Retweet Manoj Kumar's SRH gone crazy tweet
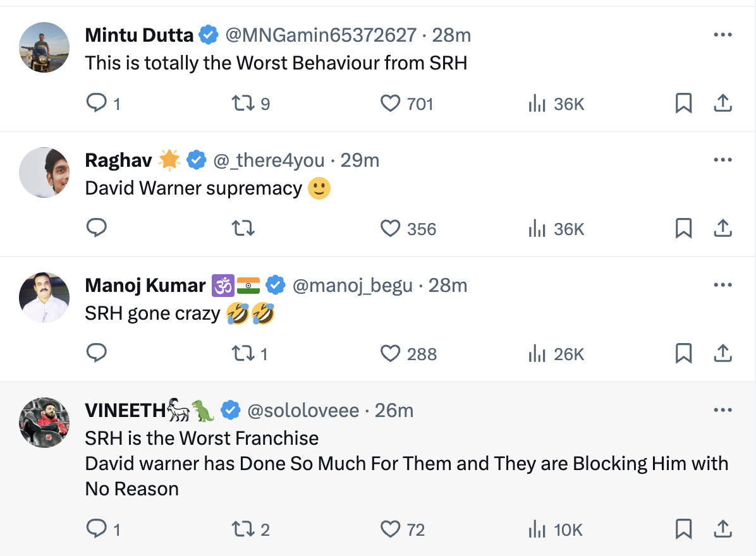 (x=243, y=353)
